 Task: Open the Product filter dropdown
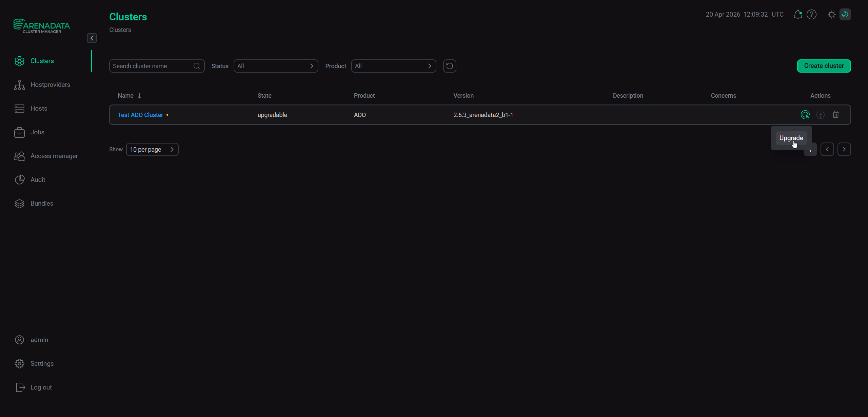[x=393, y=66]
